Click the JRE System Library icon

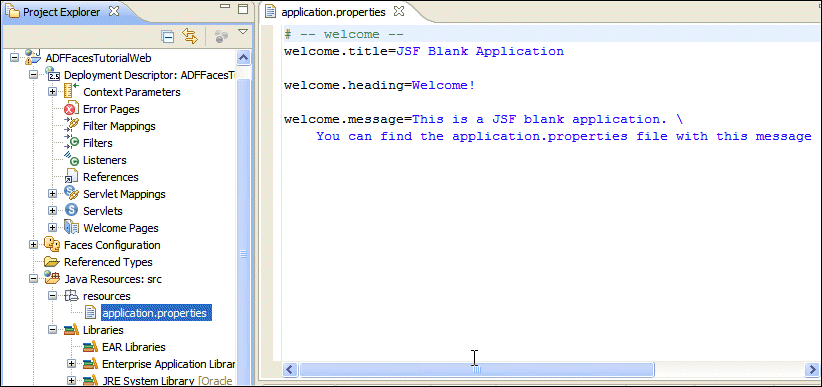point(90,380)
